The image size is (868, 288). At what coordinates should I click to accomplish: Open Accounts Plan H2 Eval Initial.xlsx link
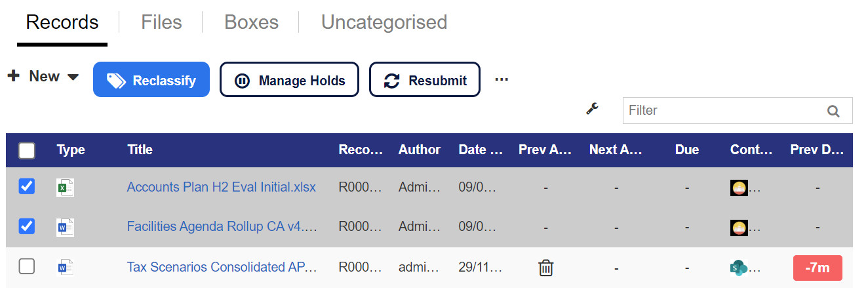(x=221, y=188)
